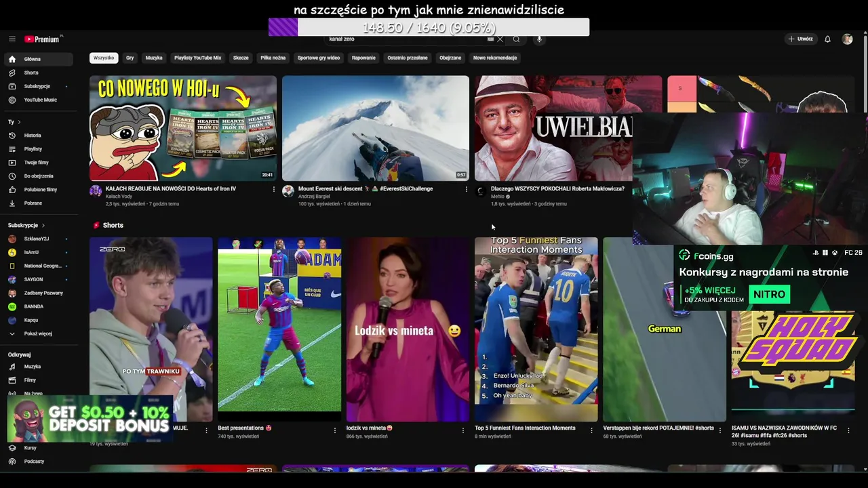The height and width of the screenshot is (488, 868).
Task: Open SzklanaY2J subscription channel
Action: [39, 239]
